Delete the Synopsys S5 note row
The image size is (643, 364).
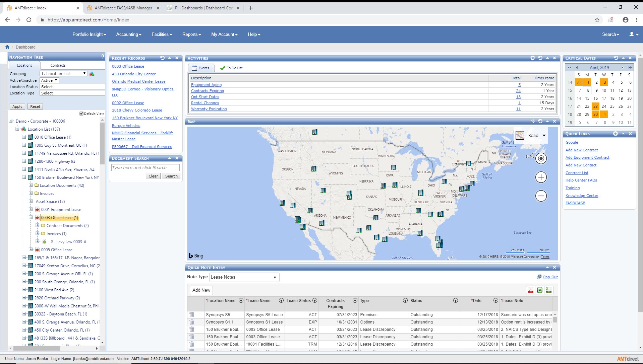coord(192,314)
